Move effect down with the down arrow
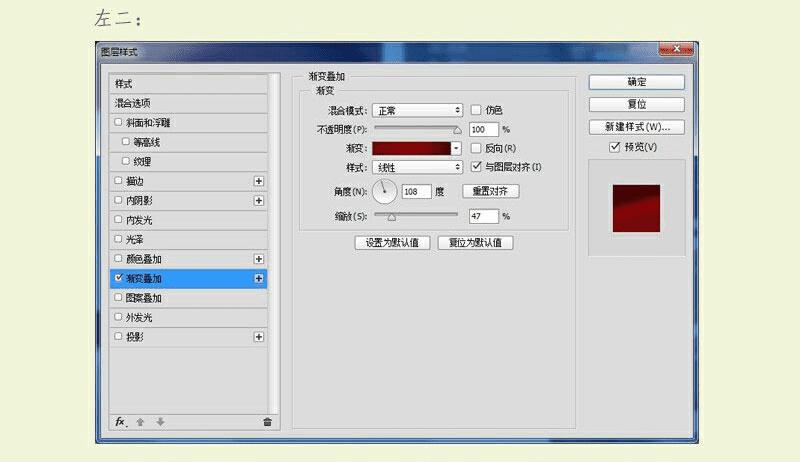Viewport: 800px width, 462px height. [x=160, y=422]
